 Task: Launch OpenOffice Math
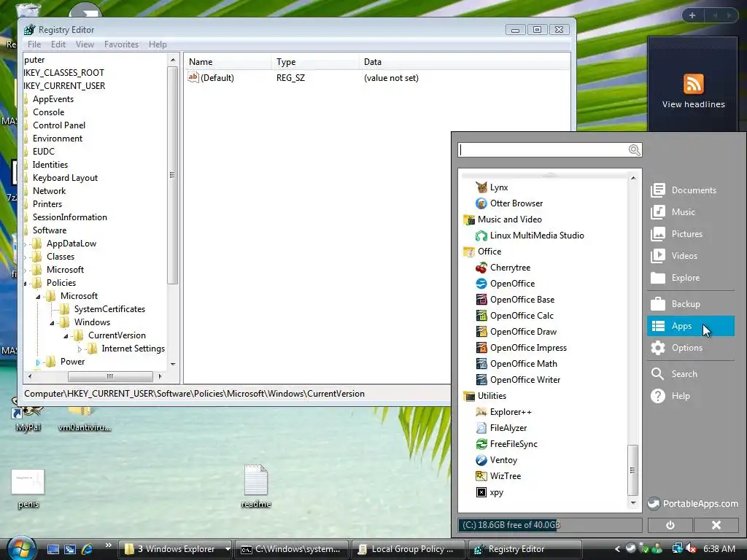516,364
